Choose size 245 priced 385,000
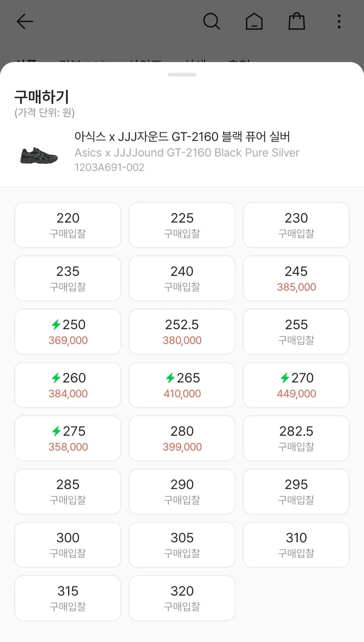 (296, 279)
